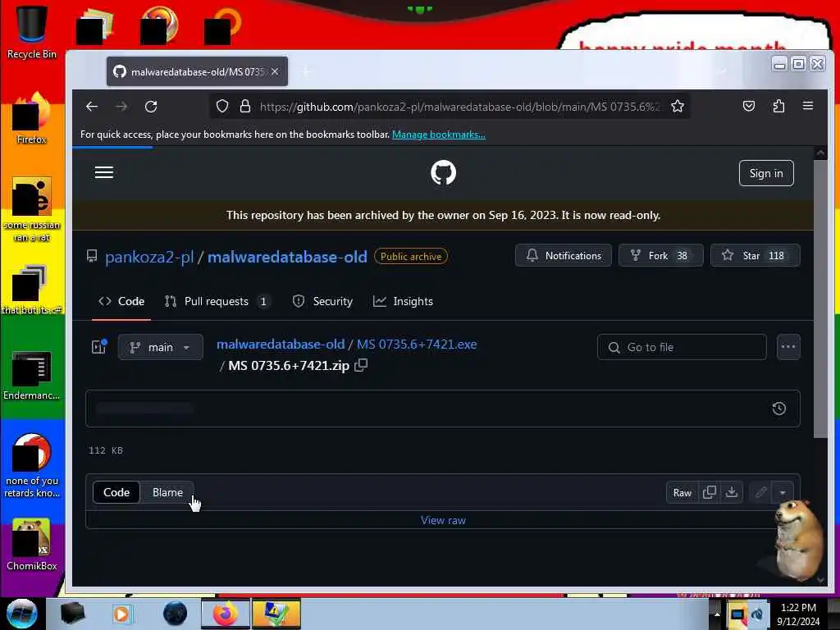This screenshot has height=630, width=840.
Task: Download the raw file icon
Action: [x=732, y=493]
